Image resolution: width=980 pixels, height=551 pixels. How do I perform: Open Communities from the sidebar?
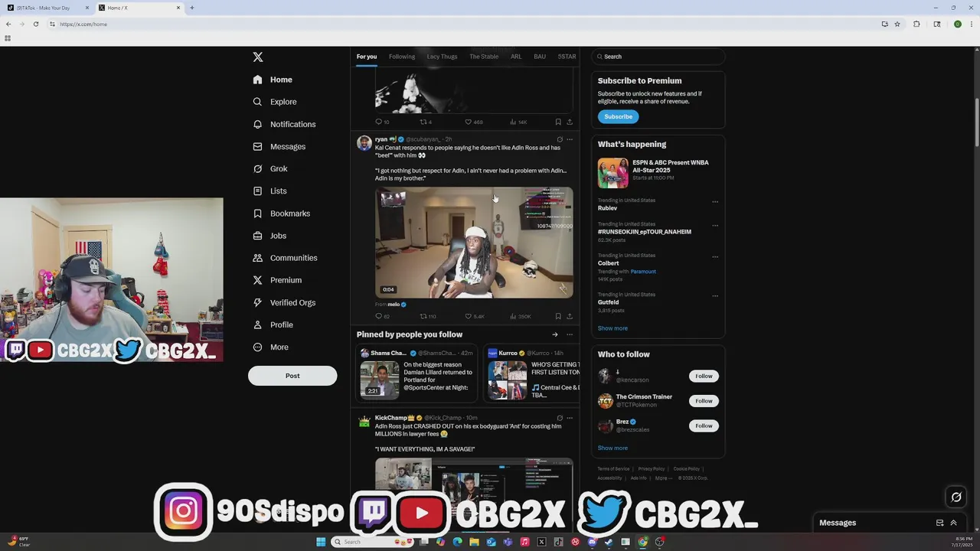click(x=285, y=258)
